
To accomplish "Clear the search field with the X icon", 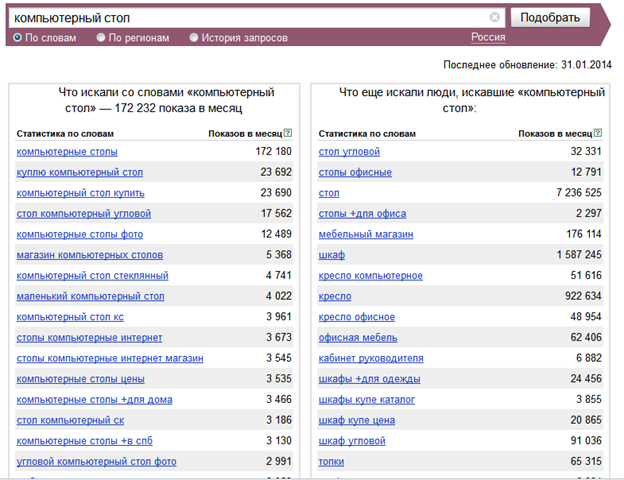I will click(x=494, y=17).
